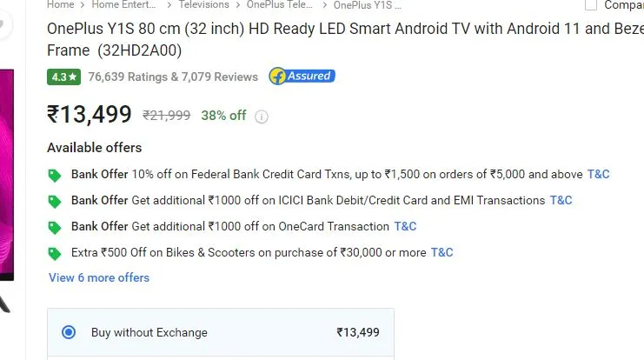Viewport: 644px width, 360px height.
Task: Click the green tag icon for Bikes & Scooters offer
Action: pos(54,254)
